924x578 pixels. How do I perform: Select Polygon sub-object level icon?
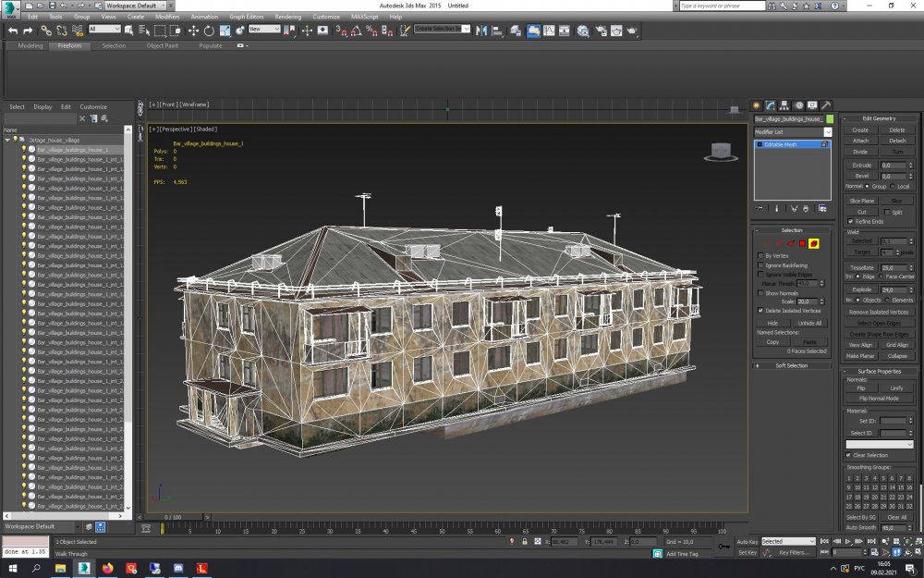[x=802, y=243]
